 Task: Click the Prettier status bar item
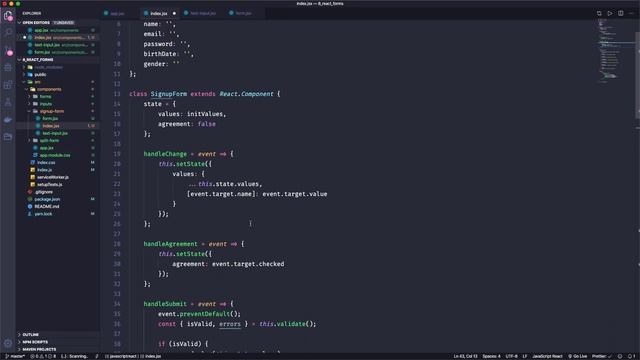602,356
